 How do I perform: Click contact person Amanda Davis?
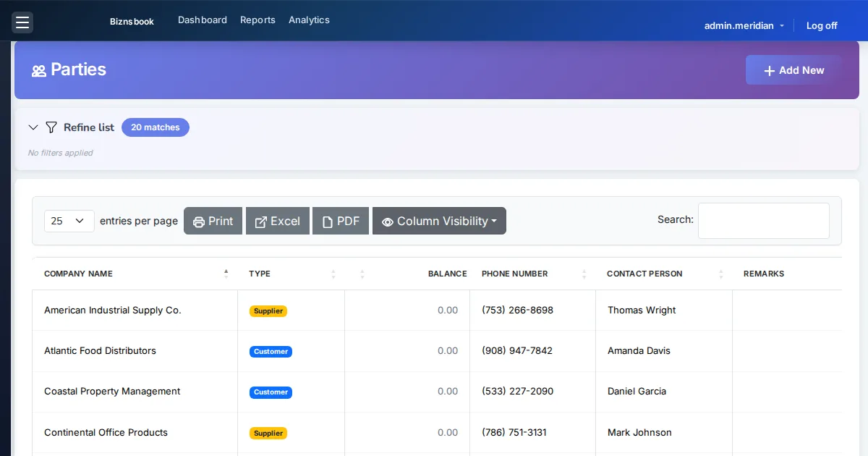pos(639,351)
